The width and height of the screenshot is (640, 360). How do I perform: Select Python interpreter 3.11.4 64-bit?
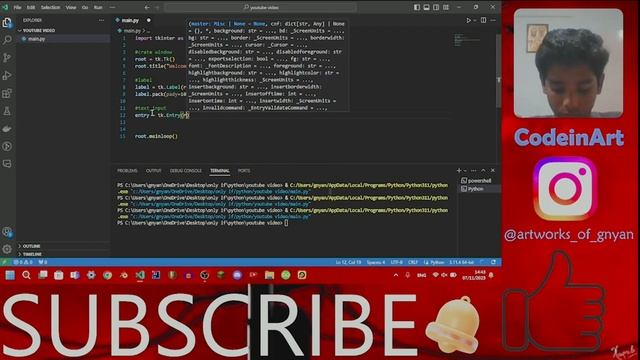(x=462, y=262)
